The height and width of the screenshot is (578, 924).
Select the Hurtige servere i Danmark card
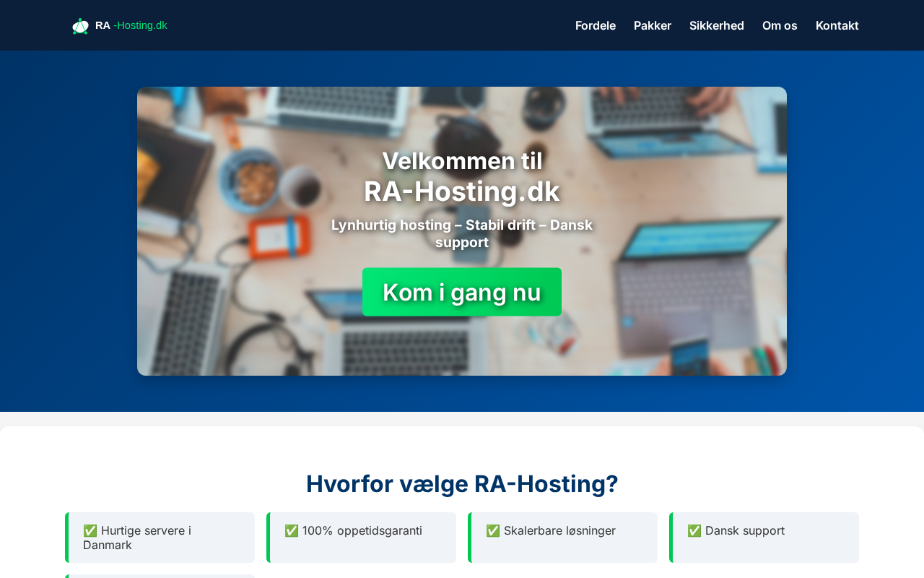(160, 538)
